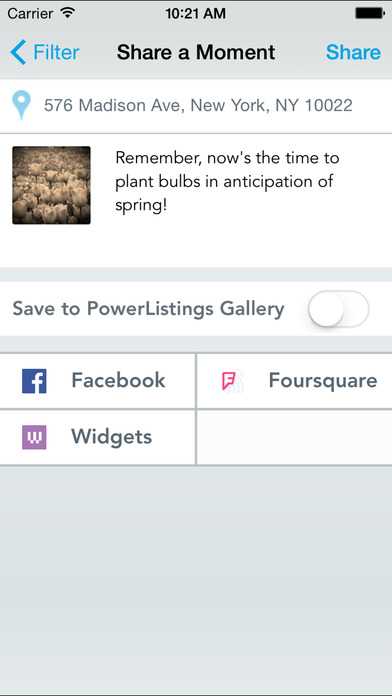Enable sharing to Facebook
392x696 pixels.
tap(97, 381)
